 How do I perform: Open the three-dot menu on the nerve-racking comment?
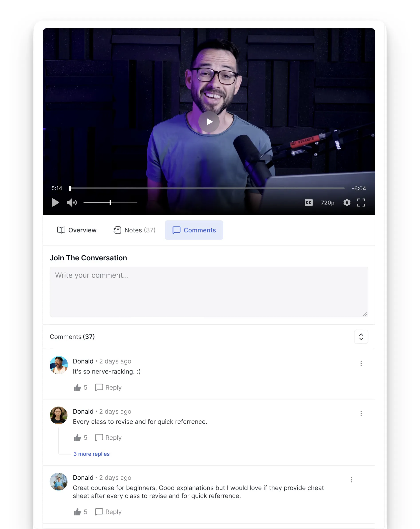pyautogui.click(x=361, y=363)
